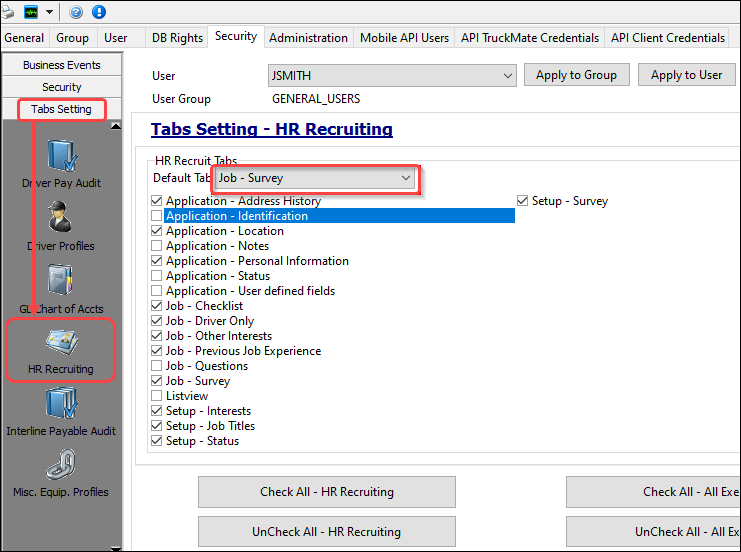Click the help question mark icon
Image resolution: width=741 pixels, height=552 pixels.
[76, 12]
